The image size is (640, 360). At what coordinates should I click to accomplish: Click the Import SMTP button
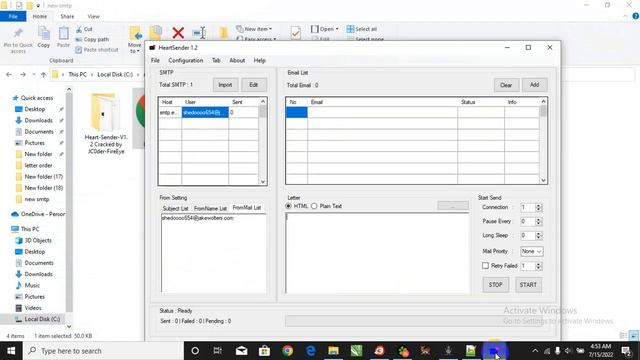[225, 85]
